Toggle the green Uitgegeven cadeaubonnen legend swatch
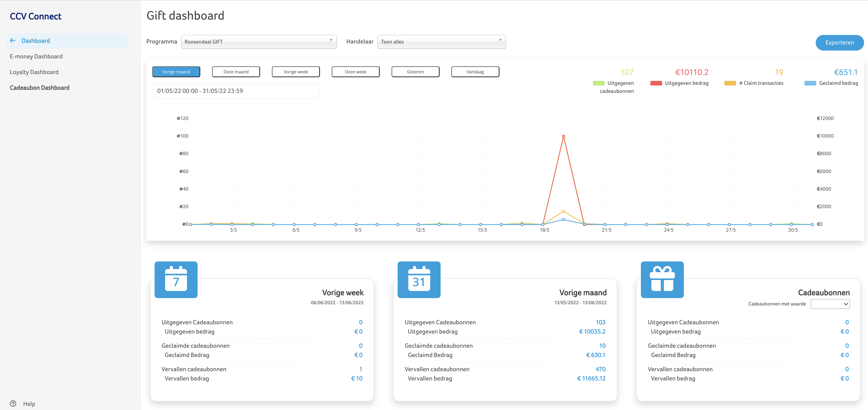Screen dimensions: 868x410 click(598, 83)
